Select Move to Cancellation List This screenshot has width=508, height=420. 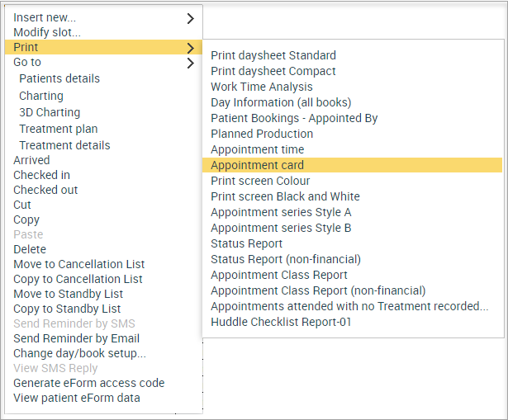pos(78,264)
